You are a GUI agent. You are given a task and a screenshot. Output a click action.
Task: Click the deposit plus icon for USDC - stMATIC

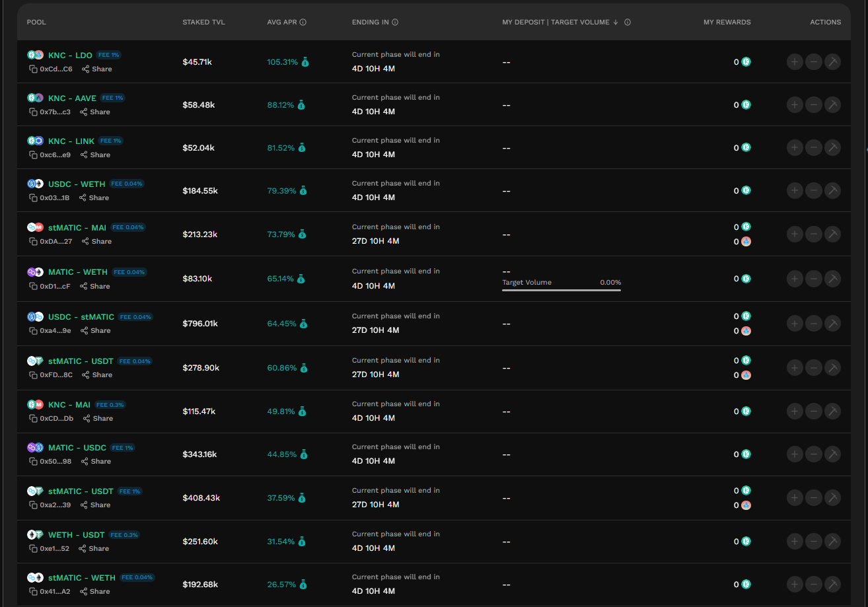(795, 324)
